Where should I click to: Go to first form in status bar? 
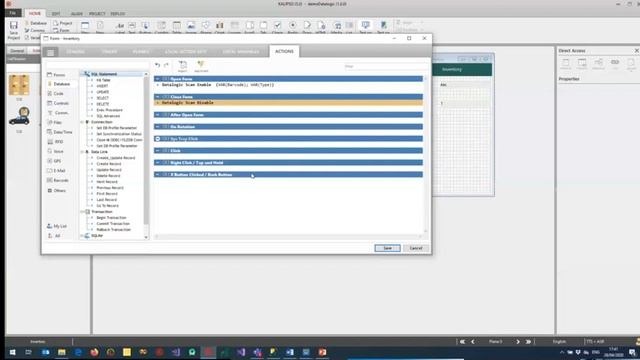(x=462, y=342)
